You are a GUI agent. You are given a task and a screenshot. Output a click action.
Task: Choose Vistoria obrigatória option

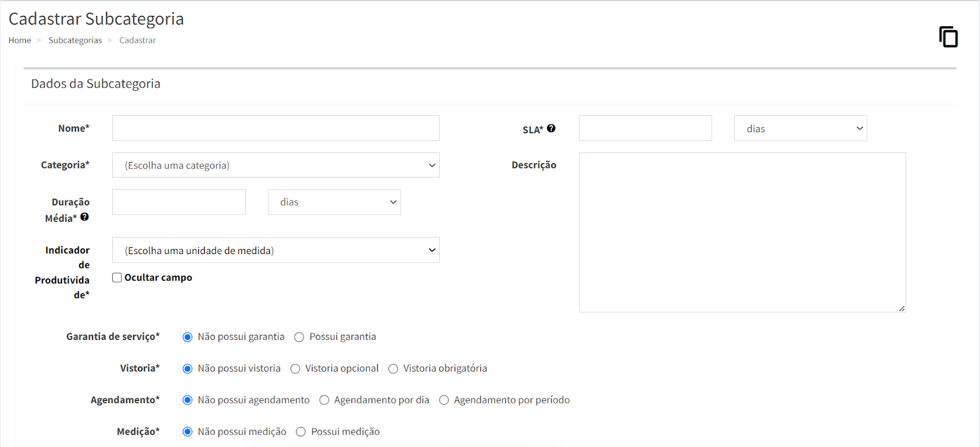click(393, 369)
